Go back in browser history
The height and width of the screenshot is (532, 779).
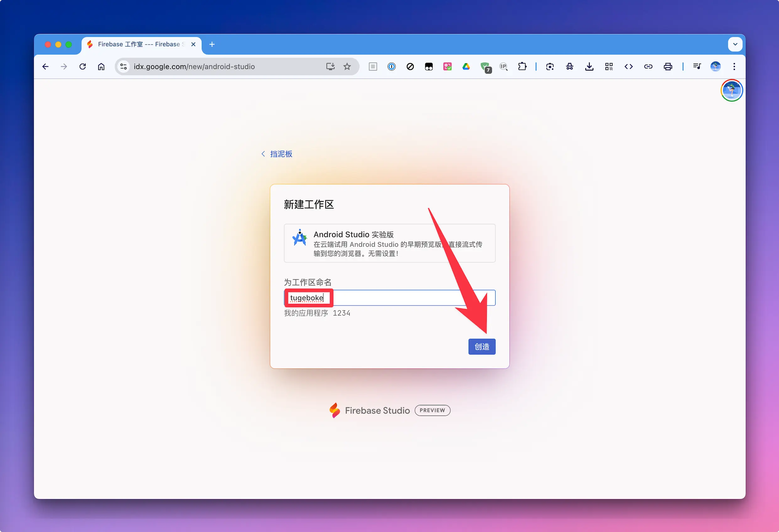45,67
